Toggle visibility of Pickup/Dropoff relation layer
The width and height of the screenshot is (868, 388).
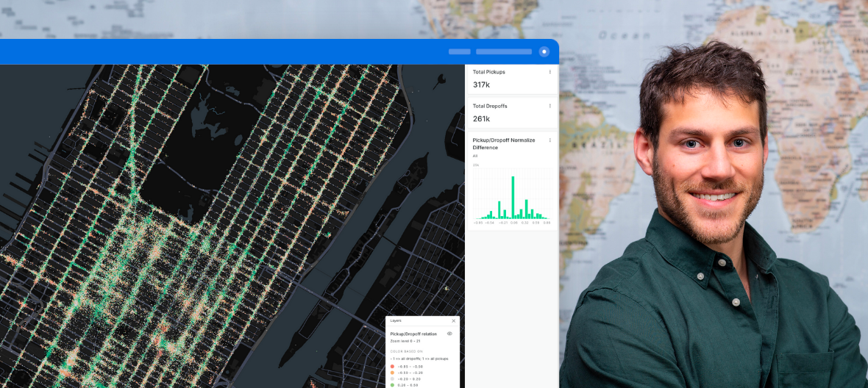point(449,334)
